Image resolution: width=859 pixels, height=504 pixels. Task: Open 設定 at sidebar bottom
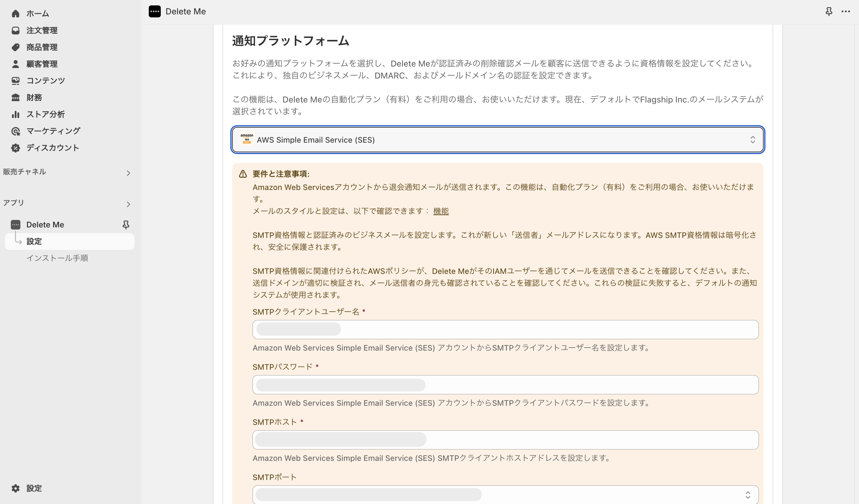pos(34,488)
